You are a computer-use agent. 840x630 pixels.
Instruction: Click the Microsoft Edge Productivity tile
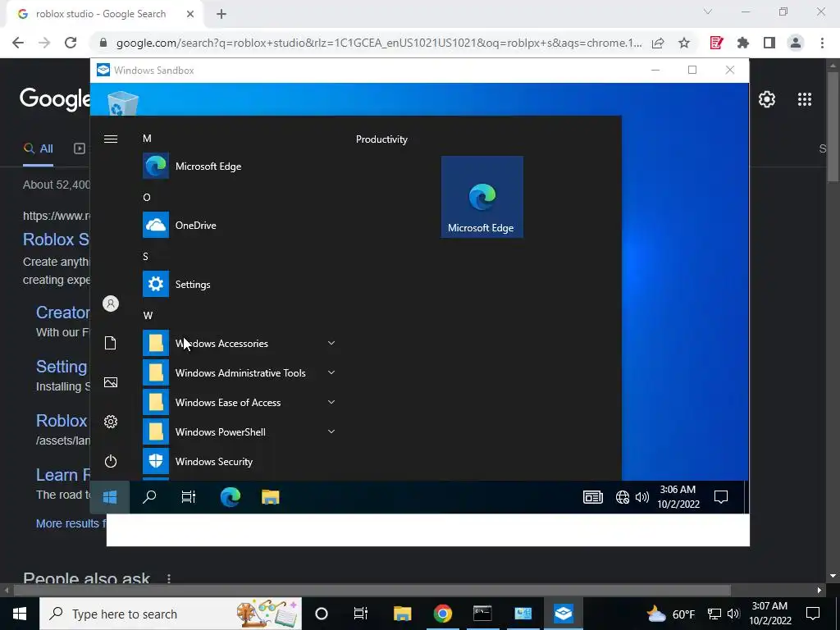pyautogui.click(x=482, y=197)
